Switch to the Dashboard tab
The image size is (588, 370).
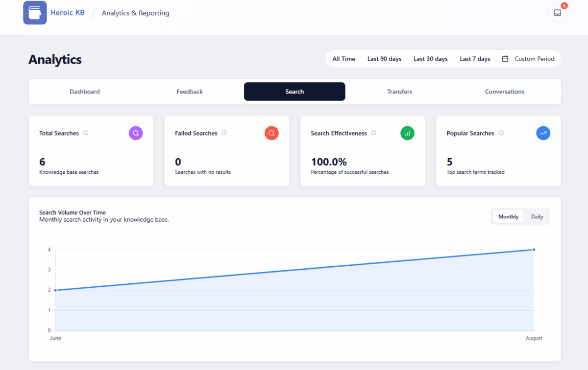point(84,92)
